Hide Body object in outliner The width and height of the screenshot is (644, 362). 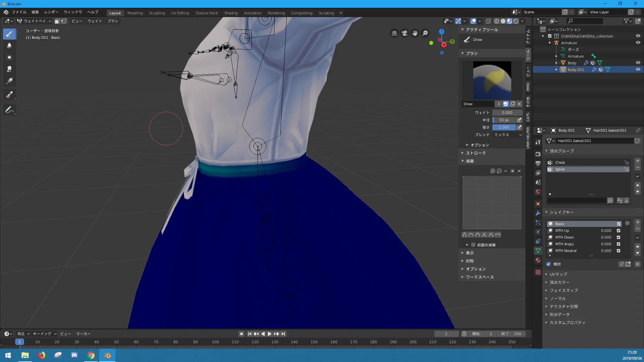click(x=638, y=63)
